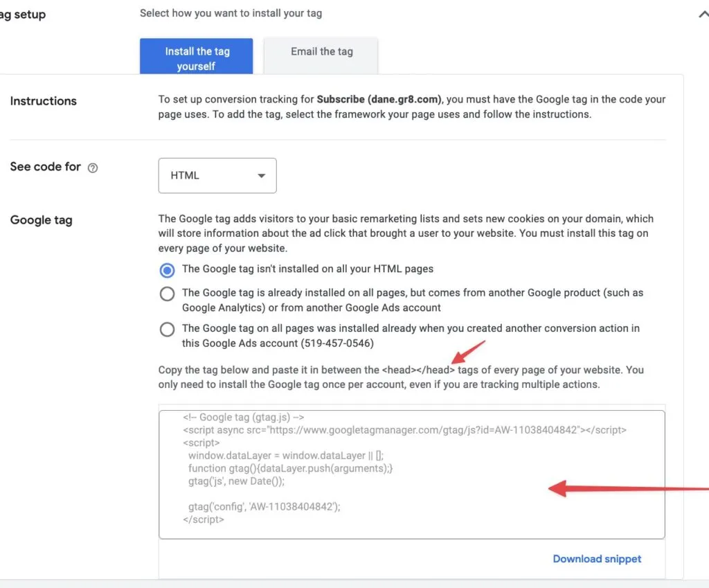Click the gtag('config', 'AW-11038404842') code line
The height and width of the screenshot is (588, 709).
(264, 506)
